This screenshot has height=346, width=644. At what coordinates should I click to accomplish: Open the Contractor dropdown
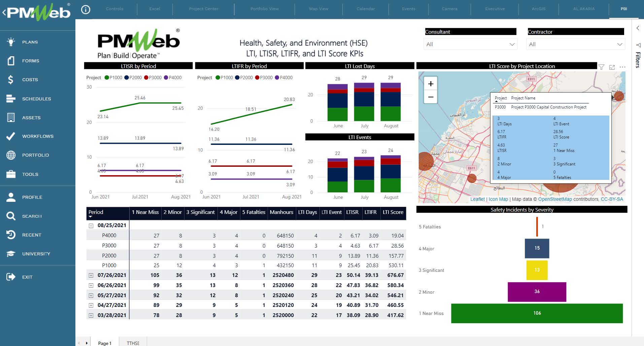click(x=576, y=44)
